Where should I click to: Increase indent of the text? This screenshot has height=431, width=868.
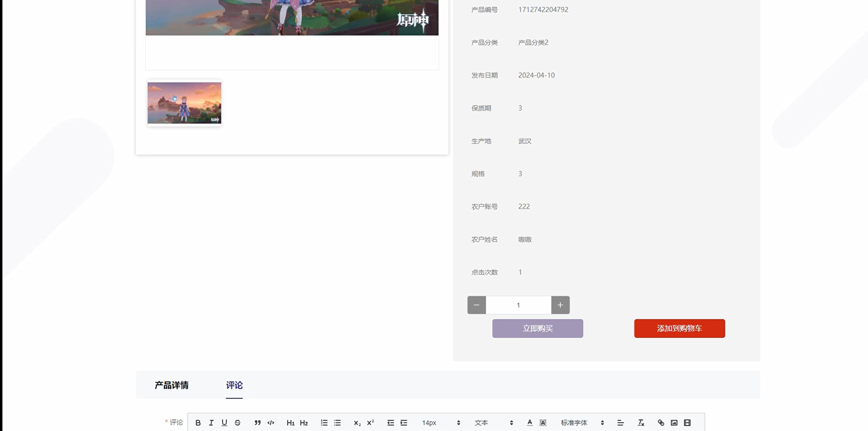[404, 423]
